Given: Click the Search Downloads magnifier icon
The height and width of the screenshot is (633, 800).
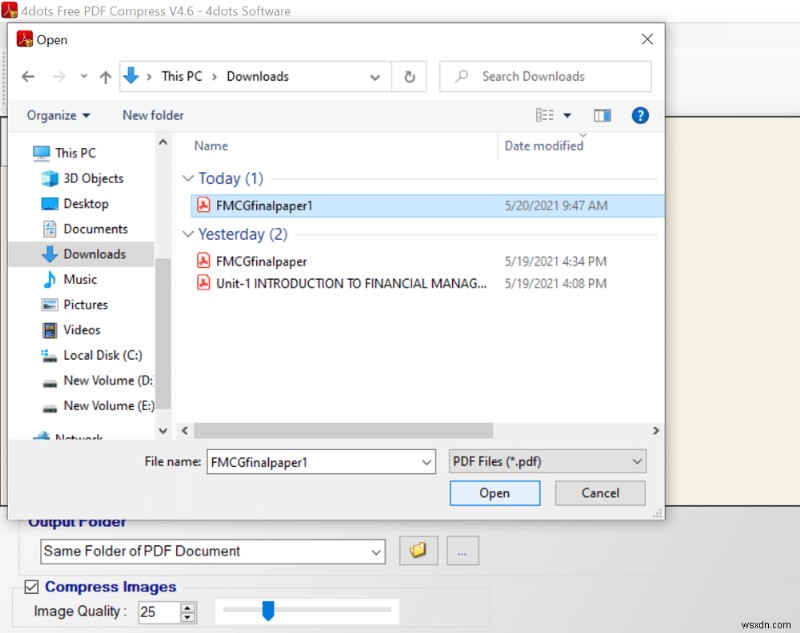Looking at the screenshot, I should [462, 76].
